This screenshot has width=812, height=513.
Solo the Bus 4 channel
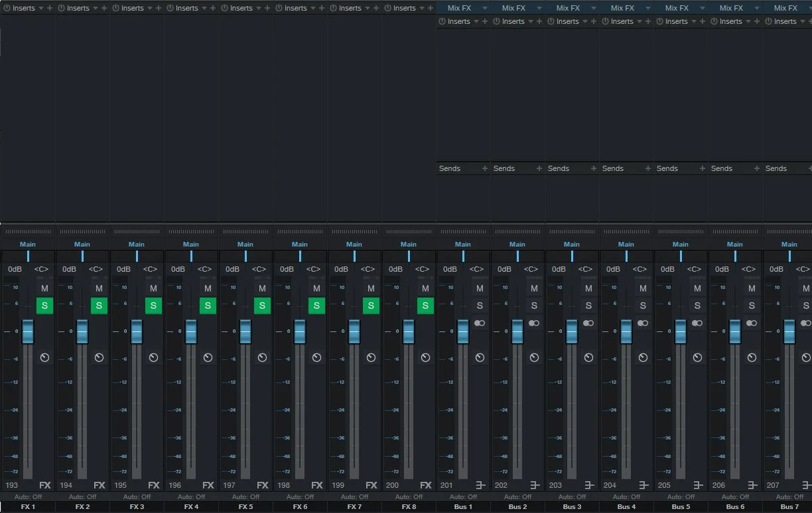(x=643, y=306)
